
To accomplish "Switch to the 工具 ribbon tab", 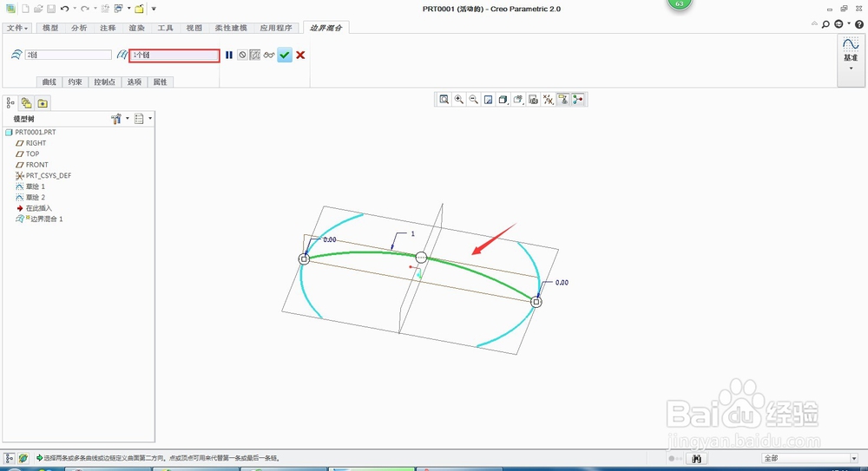I will tap(166, 28).
